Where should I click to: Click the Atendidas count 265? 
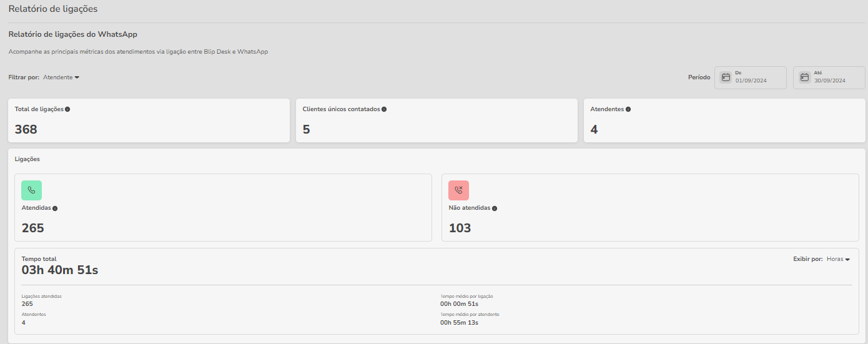tap(33, 228)
